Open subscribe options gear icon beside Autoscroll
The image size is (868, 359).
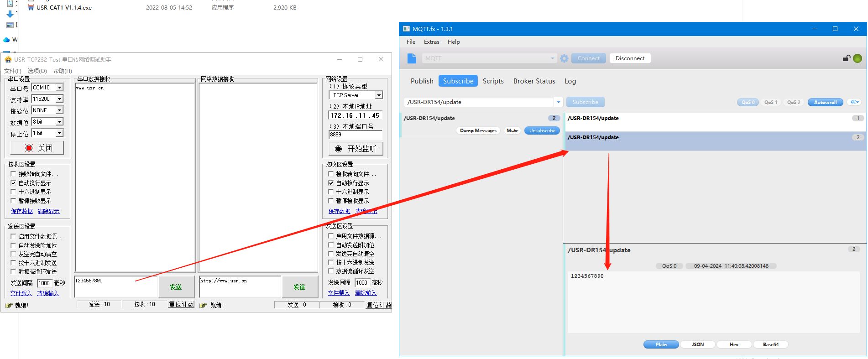(854, 102)
